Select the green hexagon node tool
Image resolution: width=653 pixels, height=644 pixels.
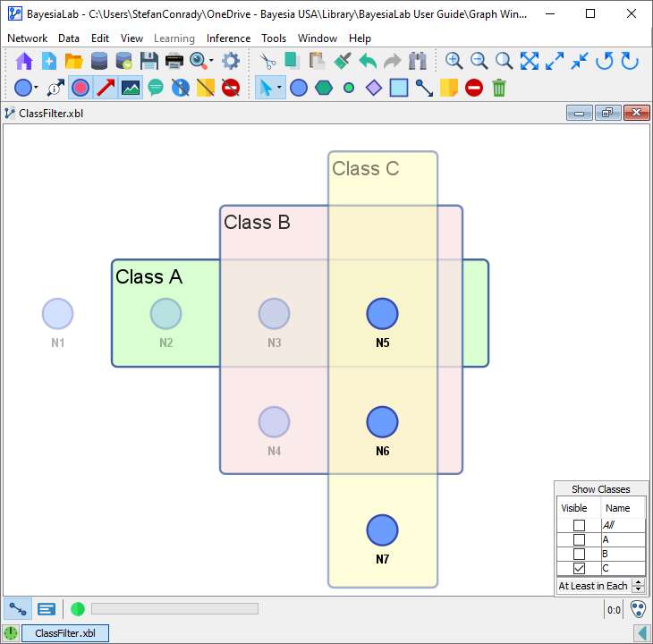click(324, 88)
